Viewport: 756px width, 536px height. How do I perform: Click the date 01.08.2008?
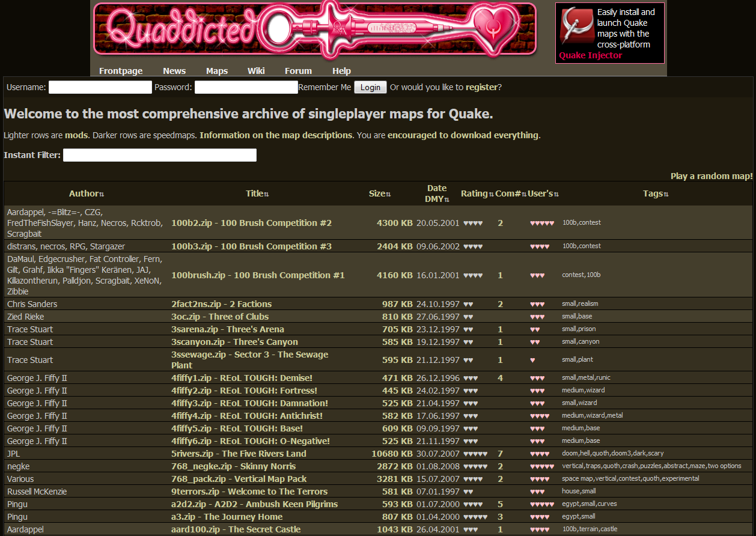pos(437,466)
